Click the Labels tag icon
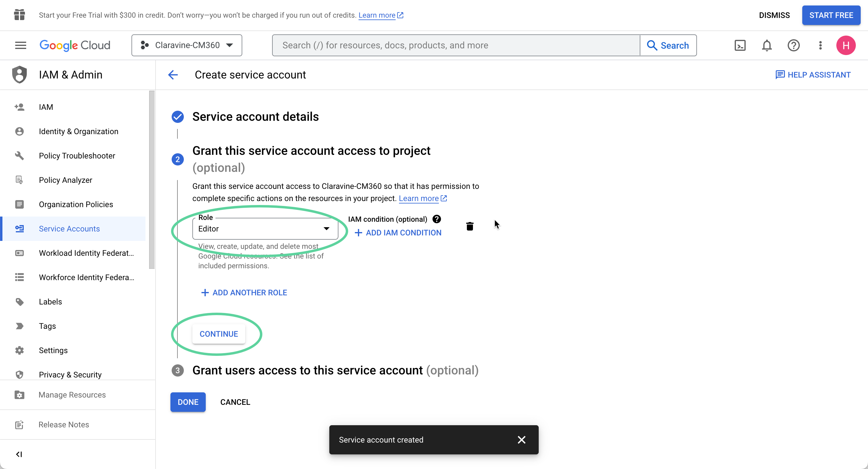 pyautogui.click(x=19, y=302)
